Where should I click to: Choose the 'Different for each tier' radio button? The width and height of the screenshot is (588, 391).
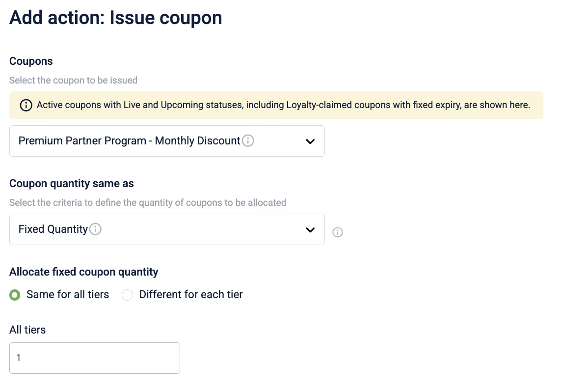tap(128, 295)
